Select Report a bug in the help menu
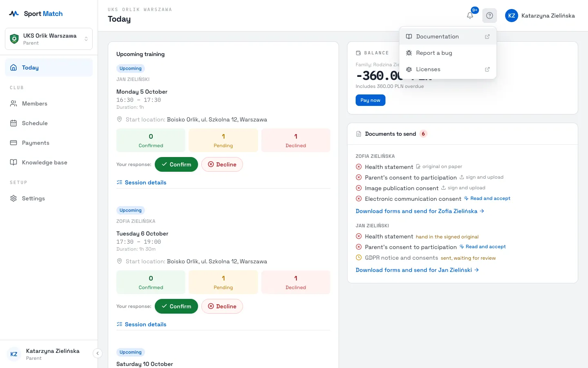 point(448,53)
